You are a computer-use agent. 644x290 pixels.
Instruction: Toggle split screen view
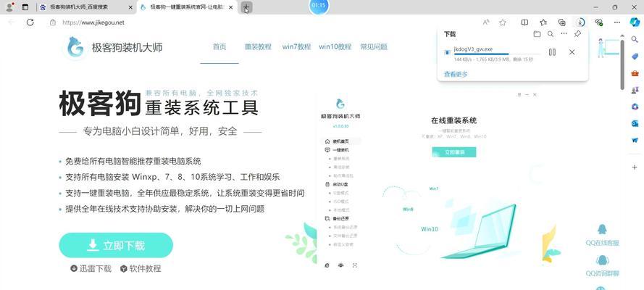point(524,22)
